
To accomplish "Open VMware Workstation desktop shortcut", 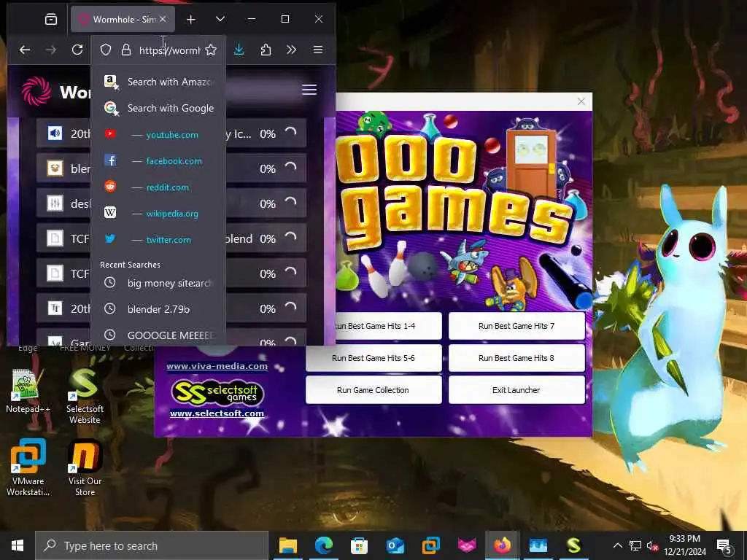I will [x=28, y=467].
